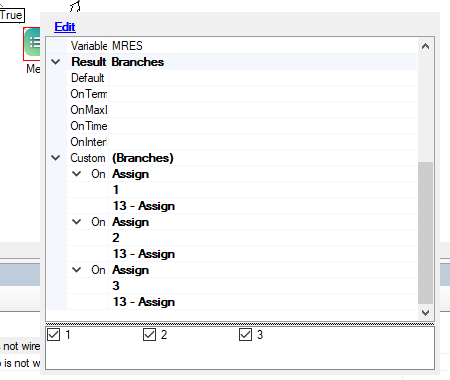This screenshot has height=380, width=450.
Task: Click '13 - Assign' beneath value 1
Action: click(144, 206)
